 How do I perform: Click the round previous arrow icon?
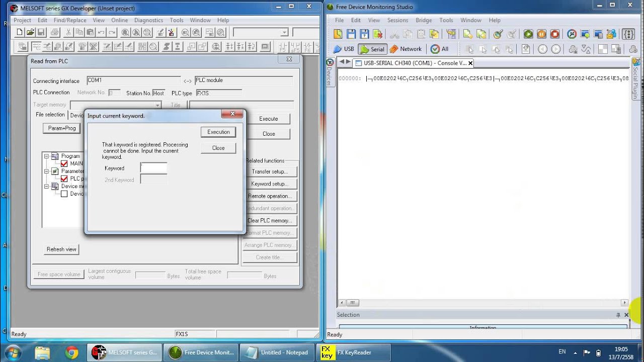542,49
